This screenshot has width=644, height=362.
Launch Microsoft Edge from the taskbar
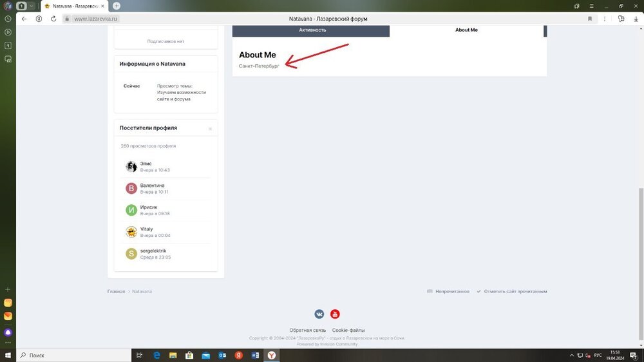(156, 355)
